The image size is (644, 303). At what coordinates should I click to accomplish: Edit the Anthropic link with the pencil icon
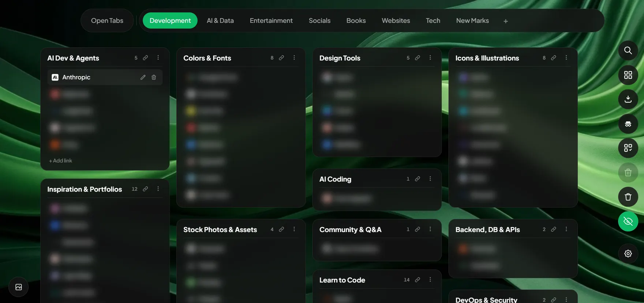tap(143, 77)
